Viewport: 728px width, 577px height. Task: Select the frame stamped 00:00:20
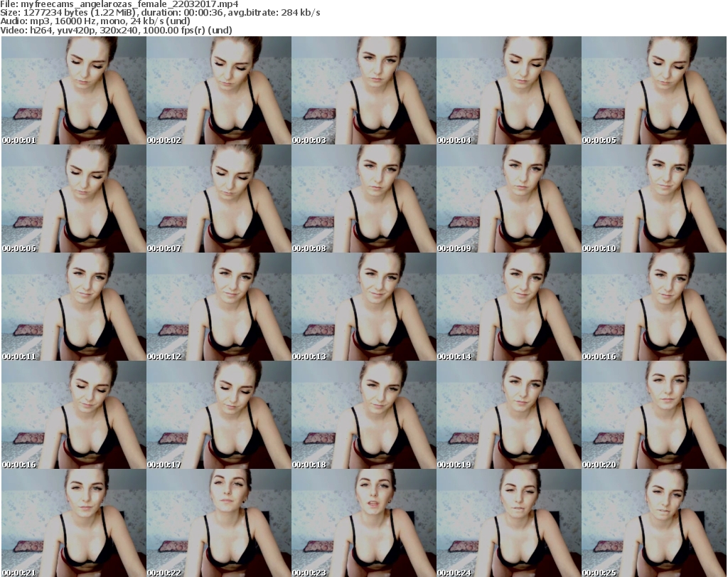click(x=654, y=415)
